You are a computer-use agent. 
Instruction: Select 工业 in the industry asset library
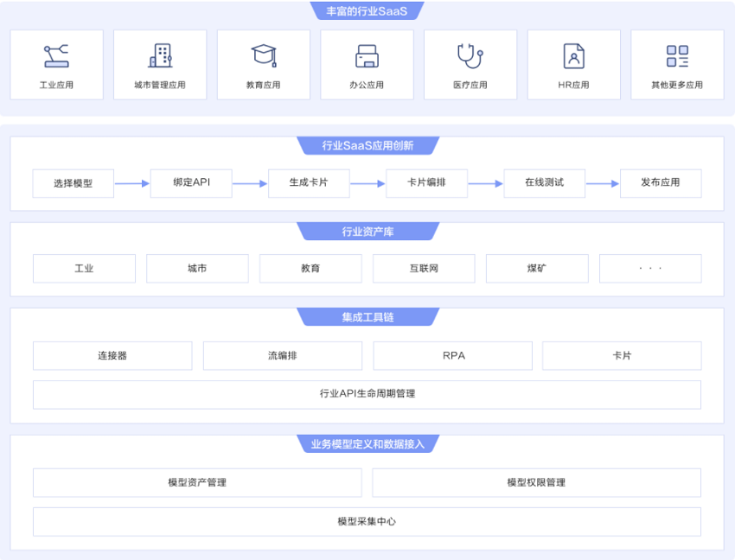[85, 269]
